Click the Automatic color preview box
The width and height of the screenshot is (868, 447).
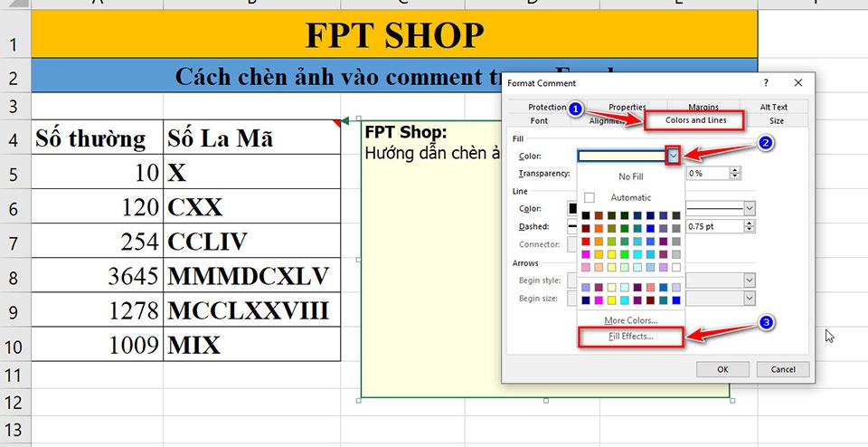(590, 198)
